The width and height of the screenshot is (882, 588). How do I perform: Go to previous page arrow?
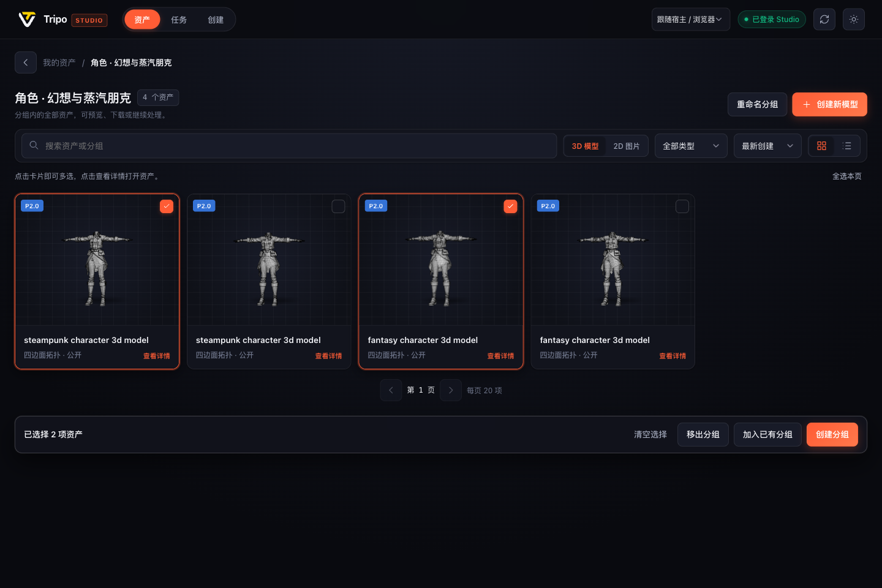pos(391,390)
